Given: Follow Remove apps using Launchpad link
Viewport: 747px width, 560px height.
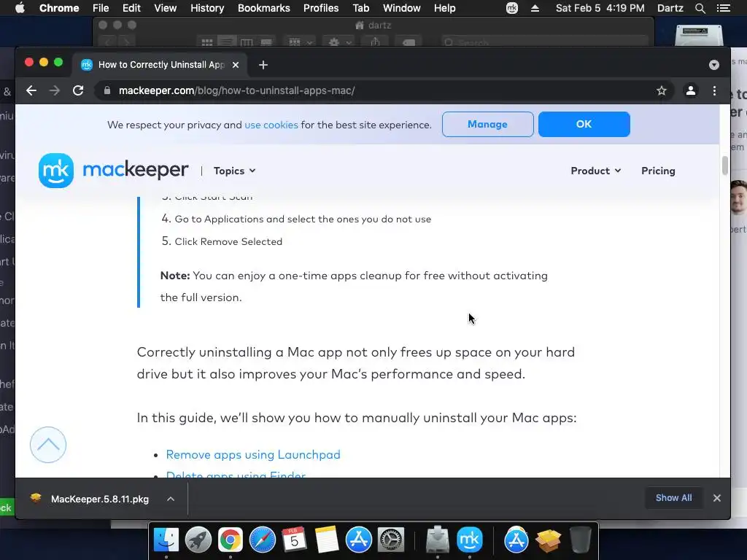Looking at the screenshot, I should (253, 455).
